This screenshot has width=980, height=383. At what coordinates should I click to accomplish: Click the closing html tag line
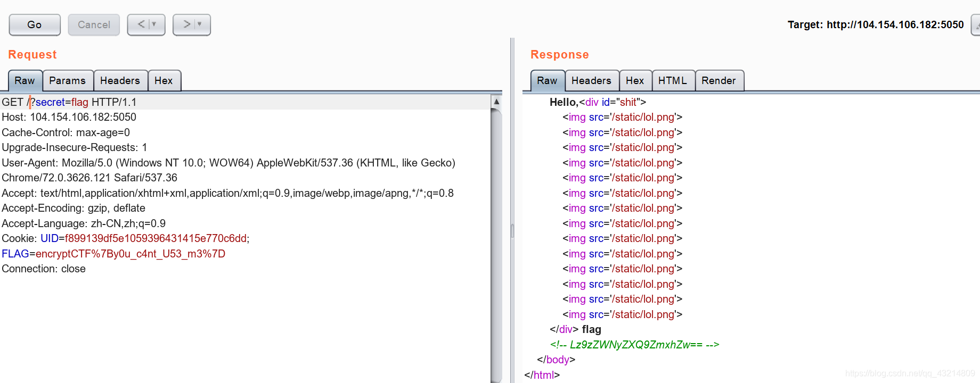pos(542,375)
